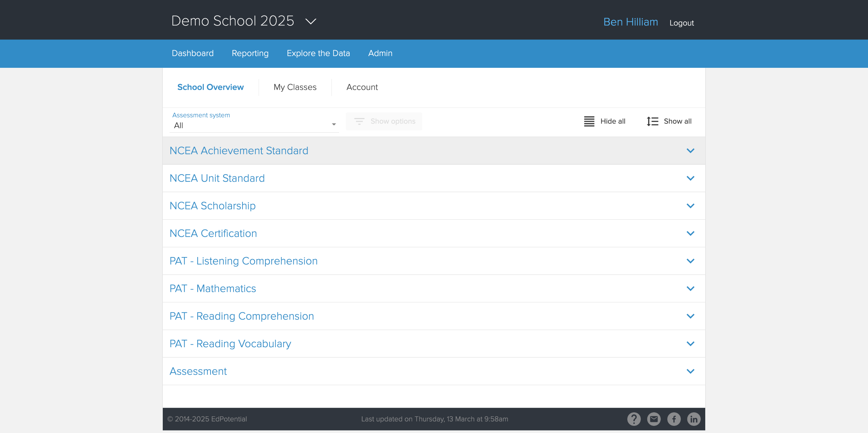Open the NCEA Scholarship section title
This screenshot has width=868, height=433.
[x=213, y=206]
